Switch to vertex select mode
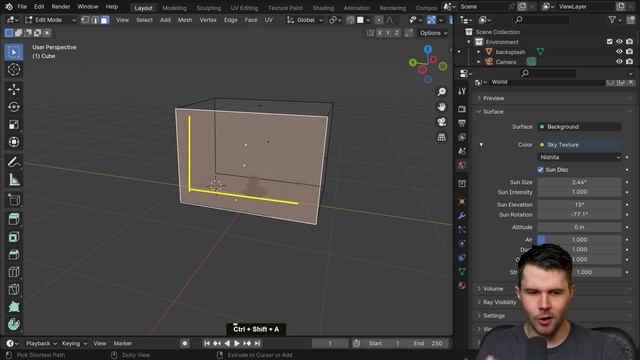Viewport: 640px width, 360px height. [x=85, y=20]
